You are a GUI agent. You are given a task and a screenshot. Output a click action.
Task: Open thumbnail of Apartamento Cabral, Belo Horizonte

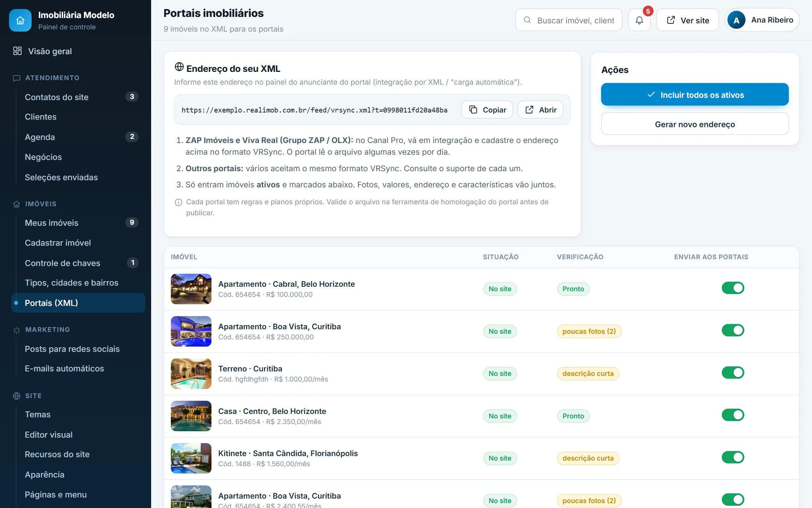click(x=191, y=289)
